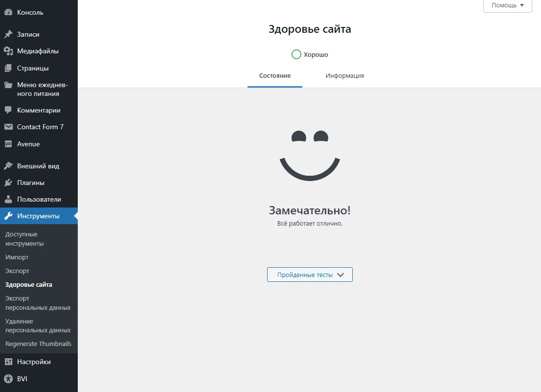Image resolution: width=541 pixels, height=392 pixels.
Task: Open the Внешний вид appearance icon
Action: (8, 165)
